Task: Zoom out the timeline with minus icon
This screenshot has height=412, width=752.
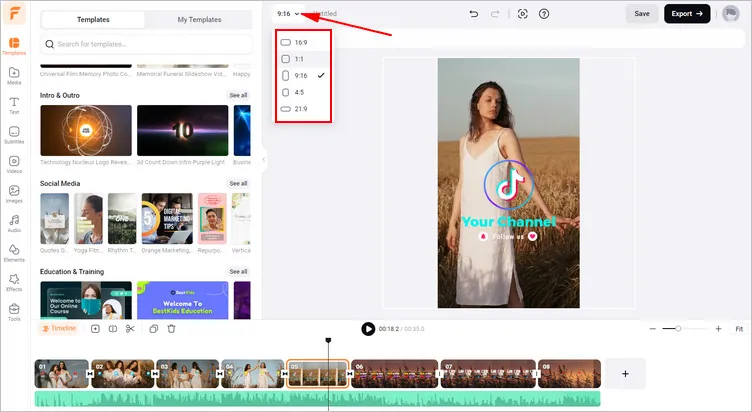Action: (x=652, y=329)
